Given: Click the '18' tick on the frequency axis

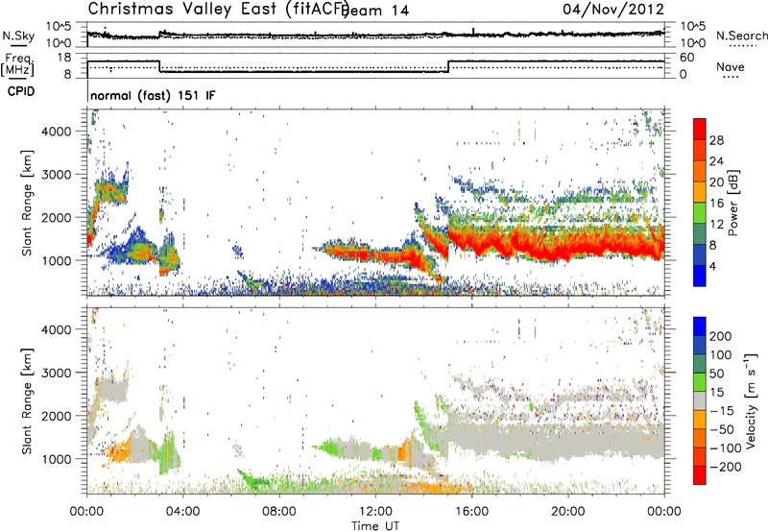Looking at the screenshot, I should [64, 58].
